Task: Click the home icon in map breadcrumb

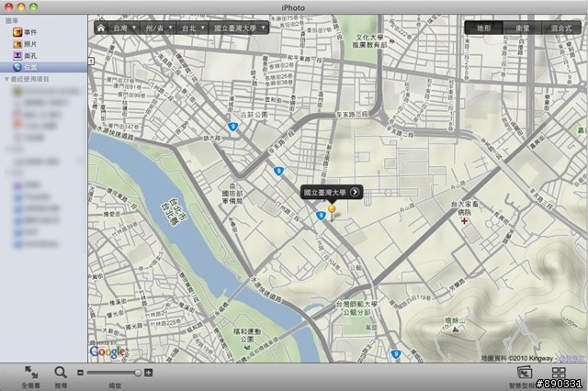Action: coord(100,28)
